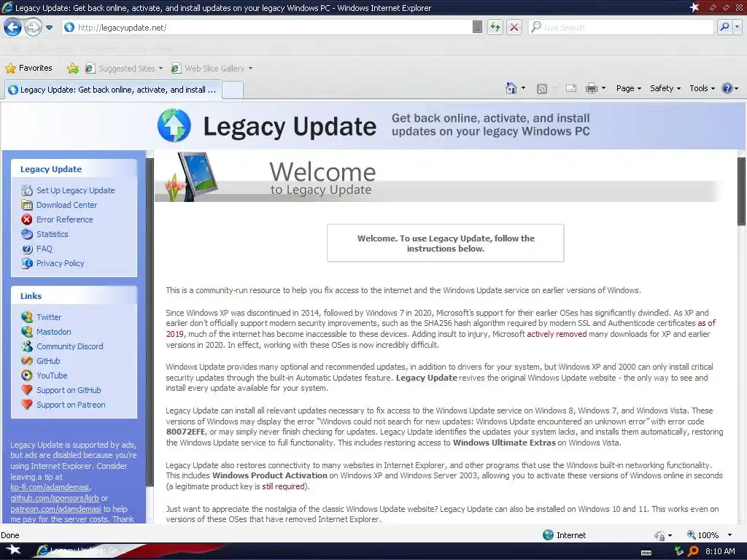Screen dimensions: 747x560
Task: Click the YouTube sidebar icon
Action: coord(27,376)
